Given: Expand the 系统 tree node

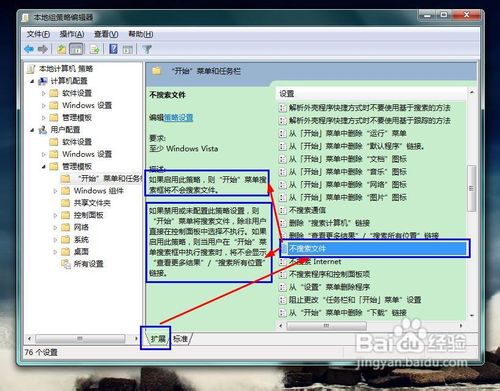Looking at the screenshot, I should (55, 240).
